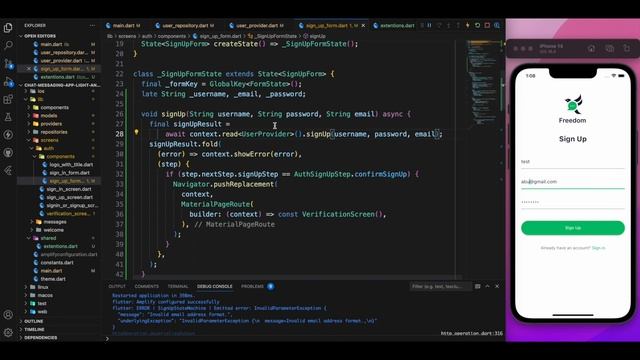The height and width of the screenshot is (360, 640).
Task: Toggle the debug console filter options icon
Action: 478,287
